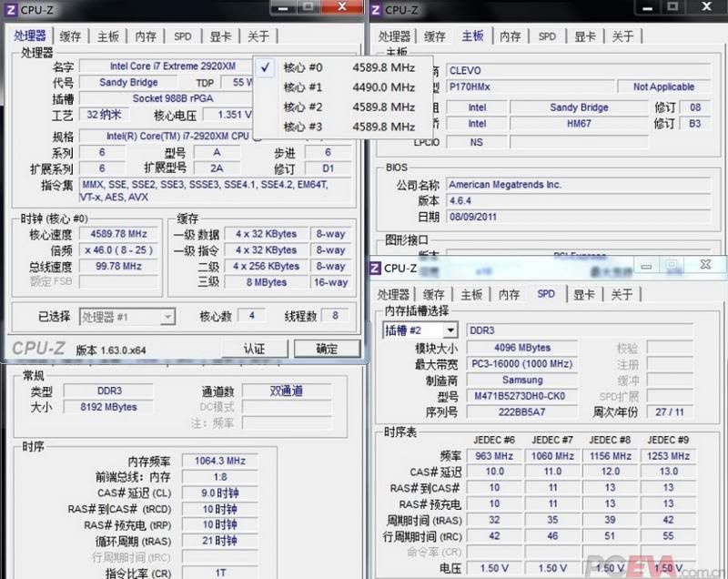Click the name field Intel Core i7 Extreme 2920XM

coord(173,66)
